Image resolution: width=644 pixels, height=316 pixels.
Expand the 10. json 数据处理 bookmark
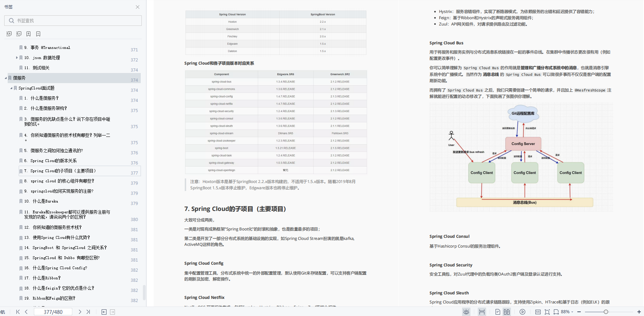[17, 58]
